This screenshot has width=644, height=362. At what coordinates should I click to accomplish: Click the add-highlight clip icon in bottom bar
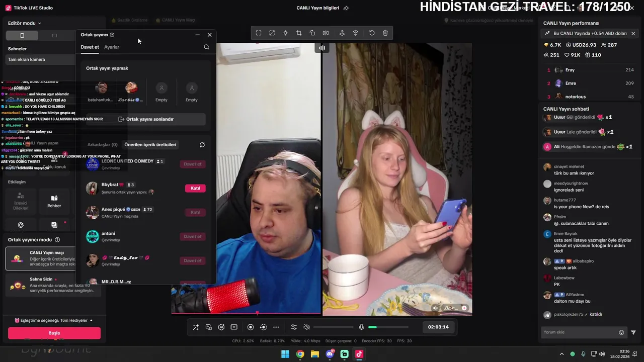click(x=234, y=327)
